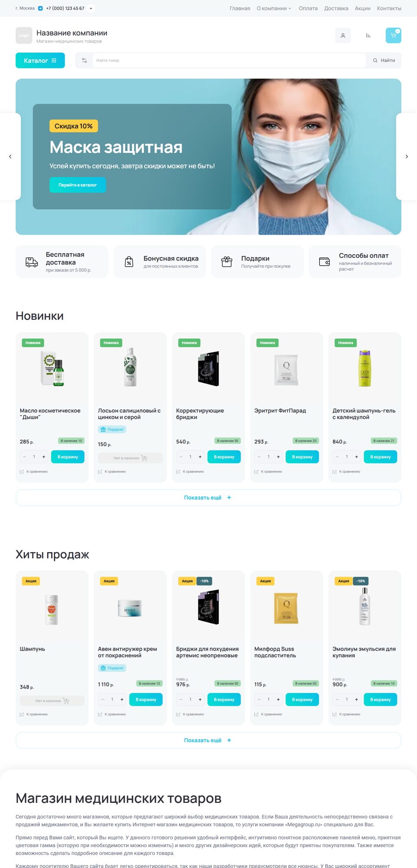This screenshot has height=868, width=417.
Task: Add Корректирующие бриджи to cart
Action: pos(224,457)
